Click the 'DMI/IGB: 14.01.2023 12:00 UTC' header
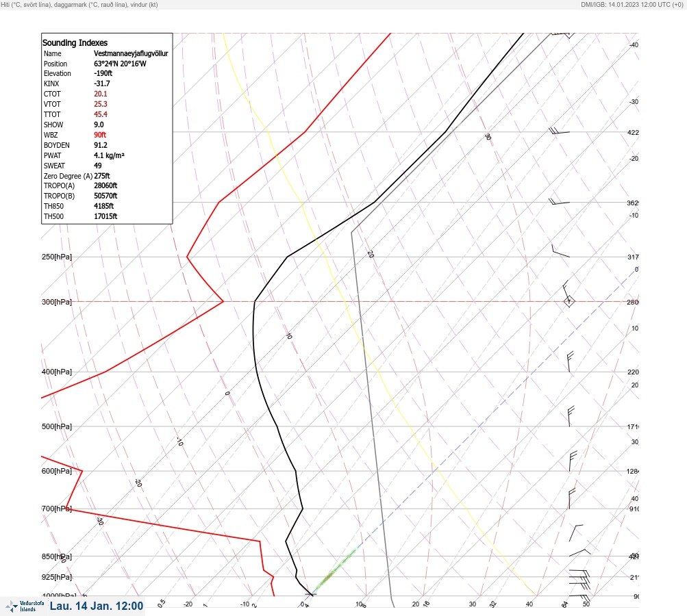The height and width of the screenshot is (616, 687). click(632, 4)
